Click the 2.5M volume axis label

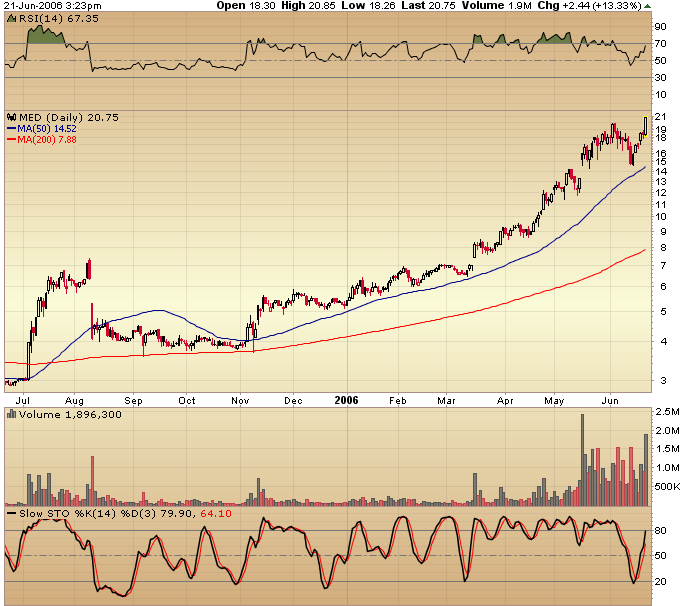click(x=667, y=412)
